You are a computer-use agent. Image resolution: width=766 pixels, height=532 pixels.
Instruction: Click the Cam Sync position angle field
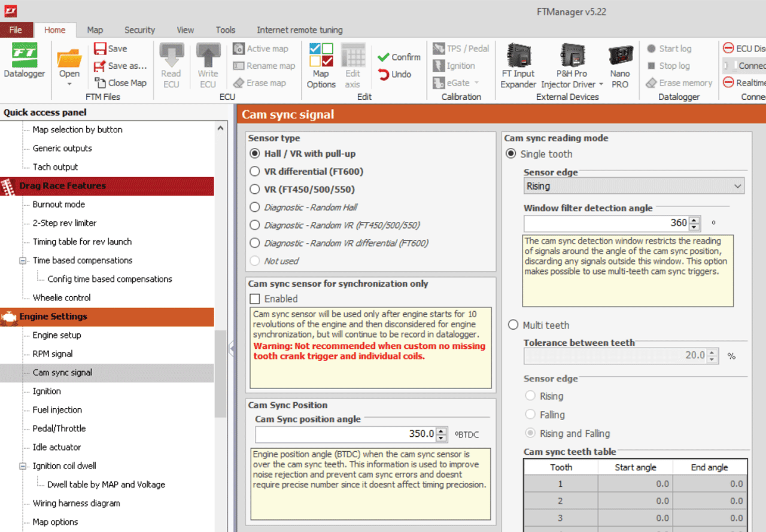point(345,434)
